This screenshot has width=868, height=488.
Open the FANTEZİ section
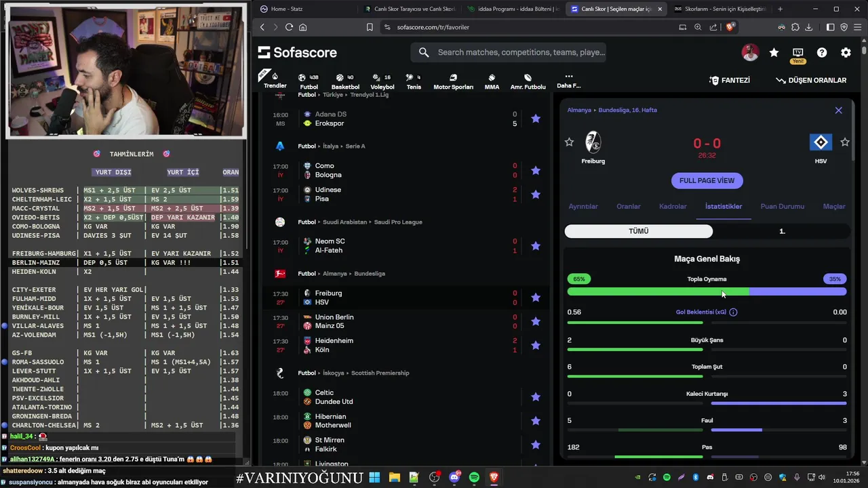click(x=730, y=80)
